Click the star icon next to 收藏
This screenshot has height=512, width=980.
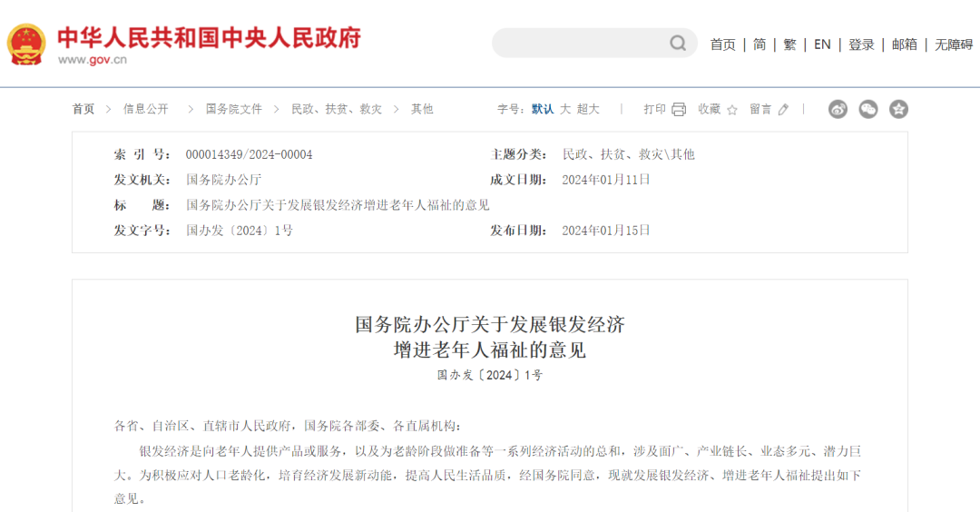coord(732,110)
